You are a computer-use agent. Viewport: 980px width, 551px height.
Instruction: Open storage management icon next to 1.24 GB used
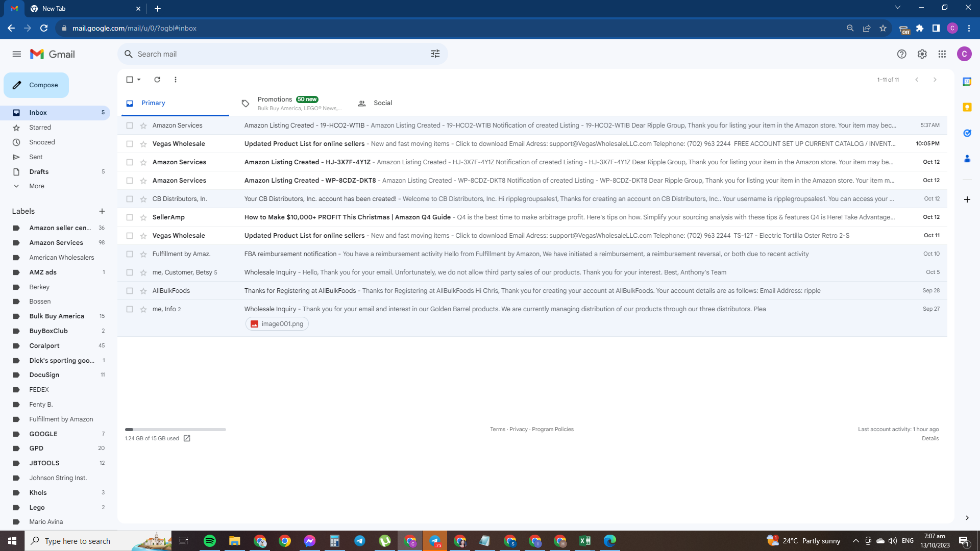coord(187,438)
